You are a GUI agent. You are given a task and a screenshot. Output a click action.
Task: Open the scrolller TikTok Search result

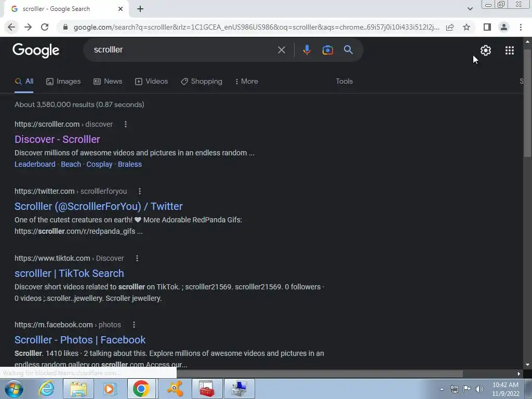(69, 273)
